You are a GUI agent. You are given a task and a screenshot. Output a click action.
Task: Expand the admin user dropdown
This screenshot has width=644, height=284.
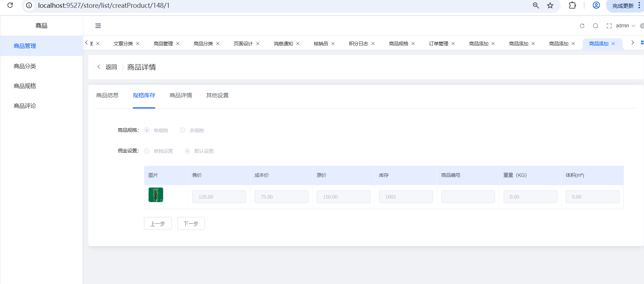tap(625, 26)
